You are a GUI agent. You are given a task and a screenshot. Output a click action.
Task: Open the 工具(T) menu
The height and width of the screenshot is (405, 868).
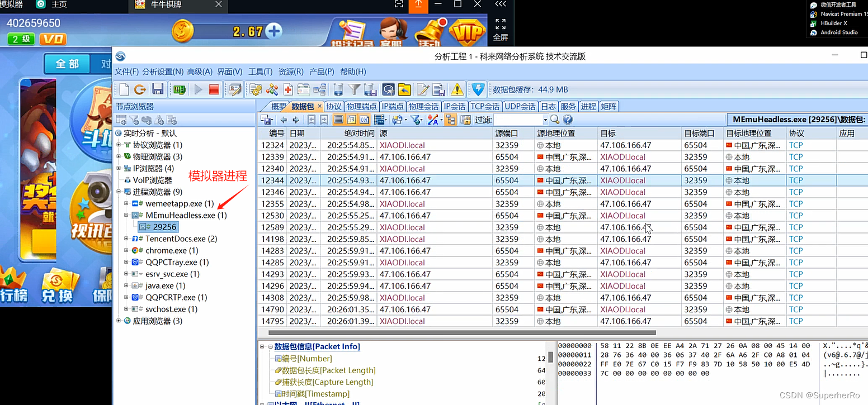tap(260, 72)
